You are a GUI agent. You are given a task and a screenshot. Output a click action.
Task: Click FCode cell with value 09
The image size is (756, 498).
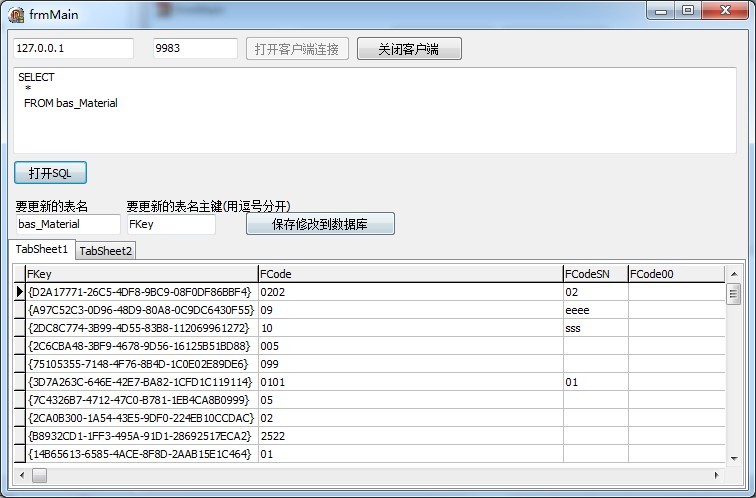(411, 310)
